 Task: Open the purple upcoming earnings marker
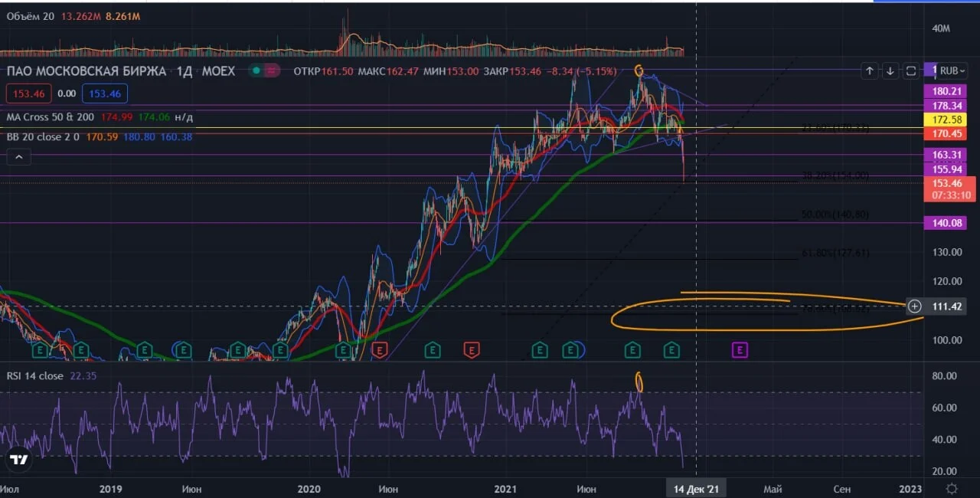(x=740, y=350)
